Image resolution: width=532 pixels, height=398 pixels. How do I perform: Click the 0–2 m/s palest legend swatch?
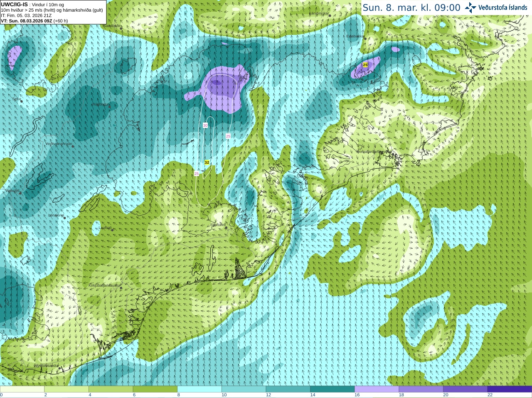[x=22, y=389]
